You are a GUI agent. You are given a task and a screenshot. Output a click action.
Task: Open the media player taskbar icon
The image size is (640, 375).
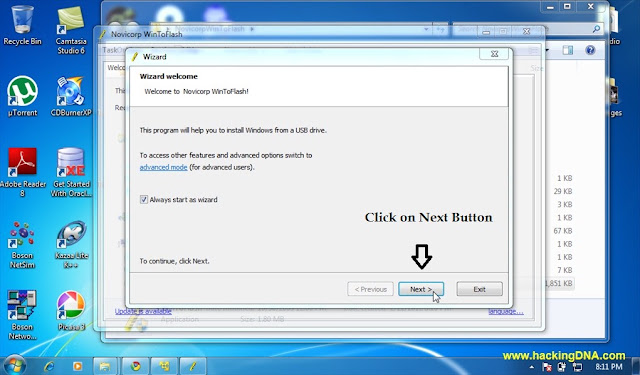(x=77, y=366)
